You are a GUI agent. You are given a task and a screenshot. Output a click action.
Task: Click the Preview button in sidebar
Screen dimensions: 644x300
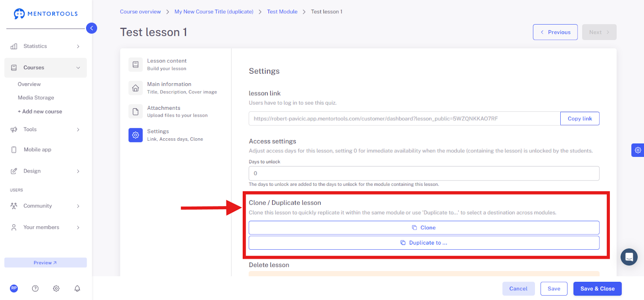click(45, 263)
